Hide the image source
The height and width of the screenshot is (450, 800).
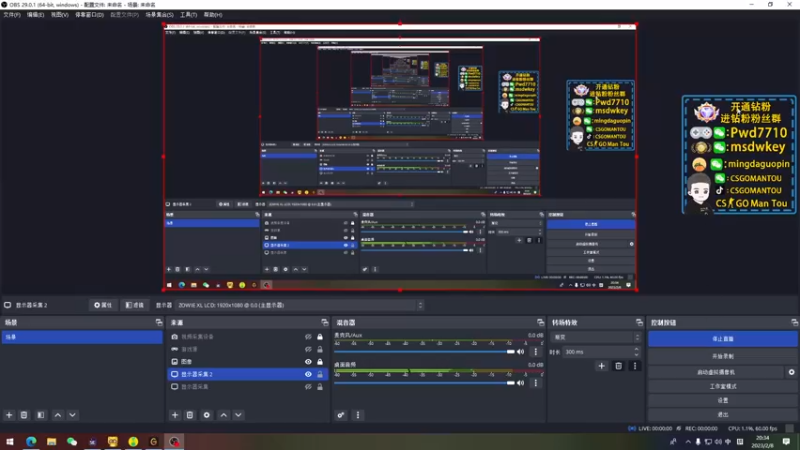tap(308, 362)
